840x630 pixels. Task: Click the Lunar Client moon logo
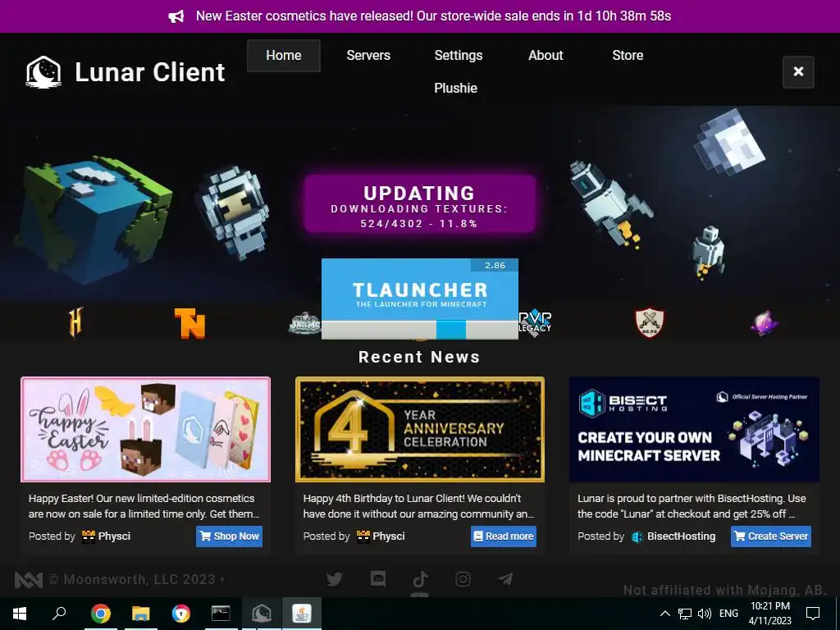tap(43, 72)
